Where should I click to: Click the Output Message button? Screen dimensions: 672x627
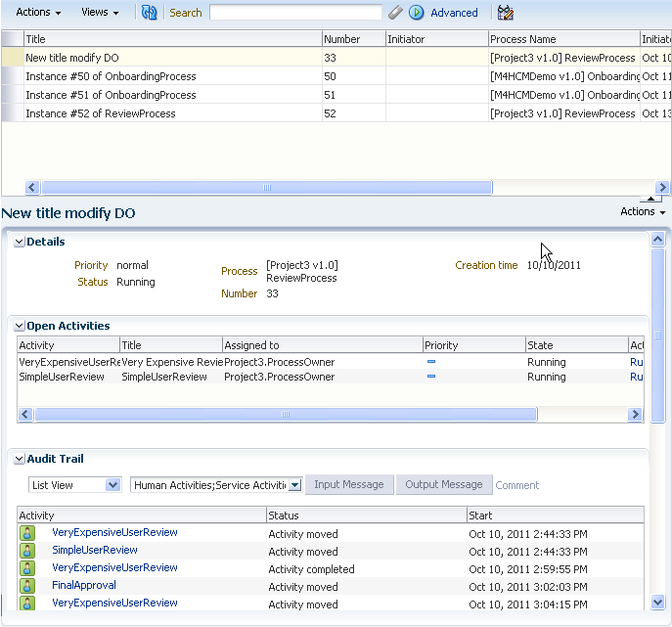pyautogui.click(x=444, y=485)
